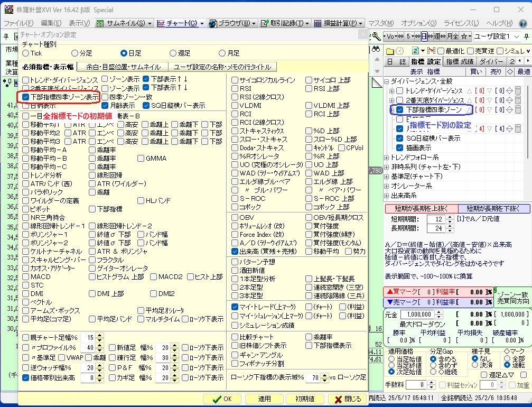Screen dimensions: 532x407
Task: Open the ファイル(F) menu
Action: pyautogui.click(x=18, y=23)
